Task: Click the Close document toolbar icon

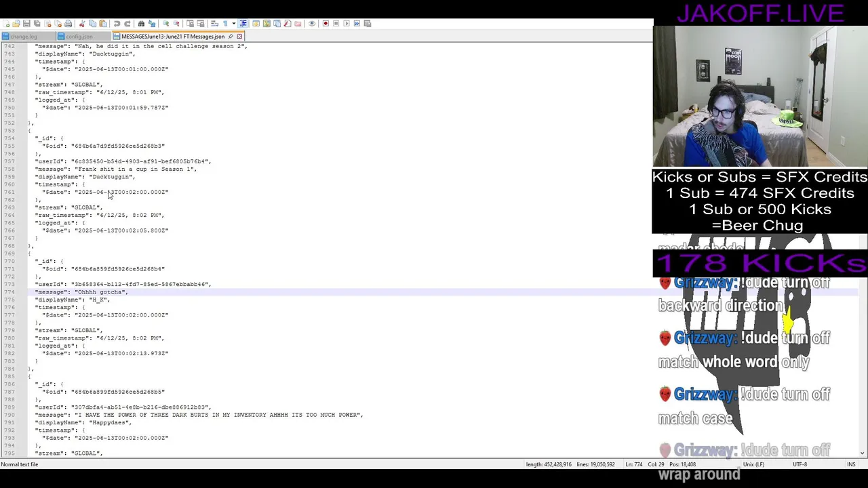Action: click(47, 23)
